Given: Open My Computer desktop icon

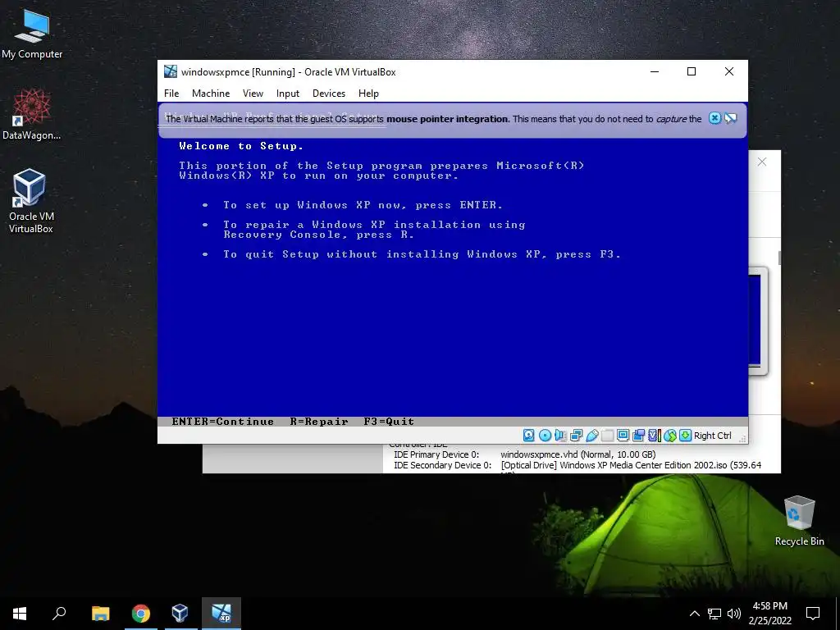Looking at the screenshot, I should click(x=32, y=34).
